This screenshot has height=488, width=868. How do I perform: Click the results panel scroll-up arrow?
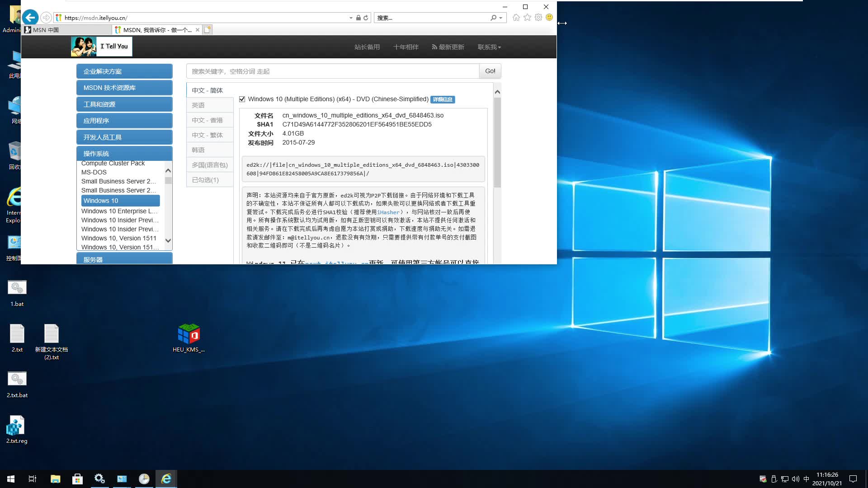[x=497, y=92]
